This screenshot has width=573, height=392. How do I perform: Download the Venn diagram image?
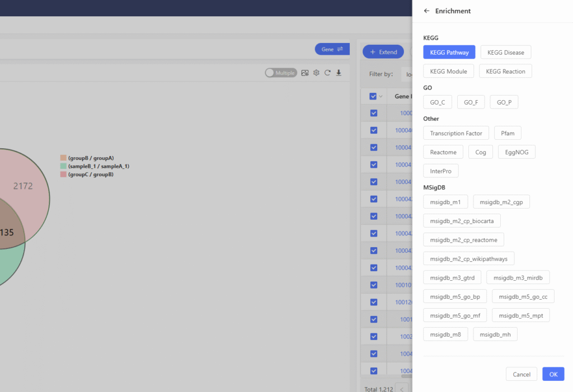click(339, 73)
